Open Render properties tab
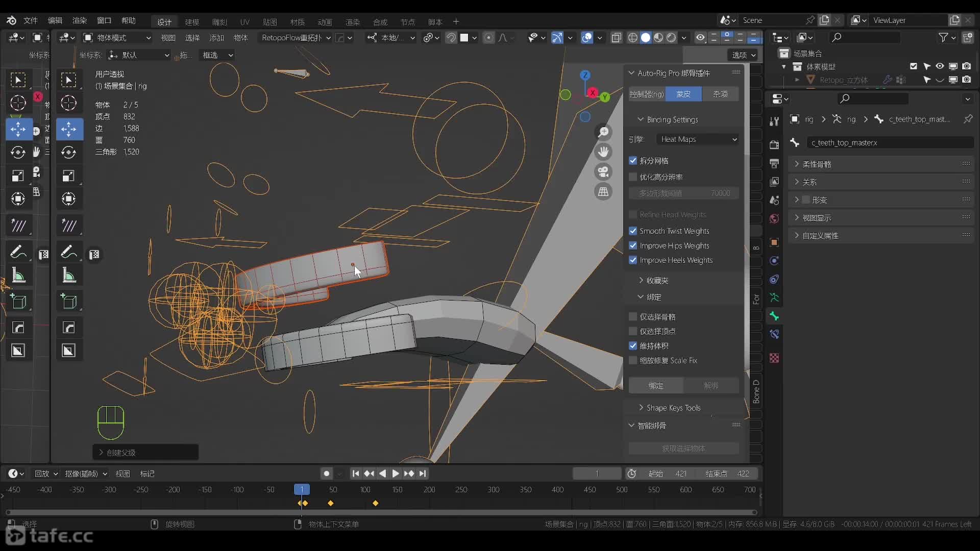This screenshot has width=980, height=551. [774, 145]
